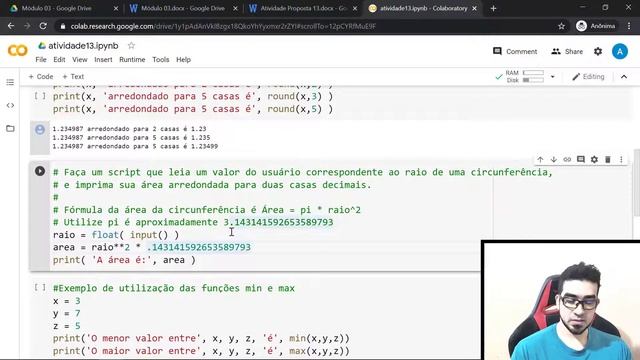Move cell up arrow in cell toolbar
Image resolution: width=640 pixels, height=360 pixels.
pos(540,160)
